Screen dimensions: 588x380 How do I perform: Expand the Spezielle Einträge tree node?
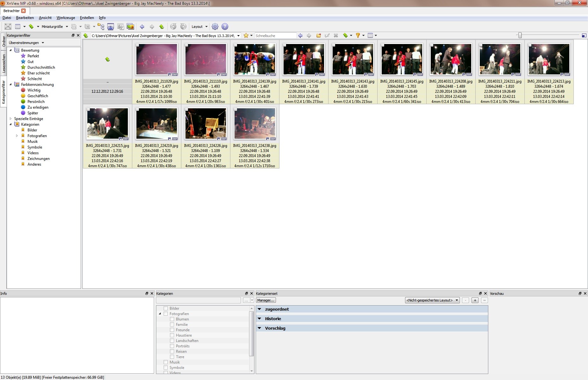coord(11,119)
